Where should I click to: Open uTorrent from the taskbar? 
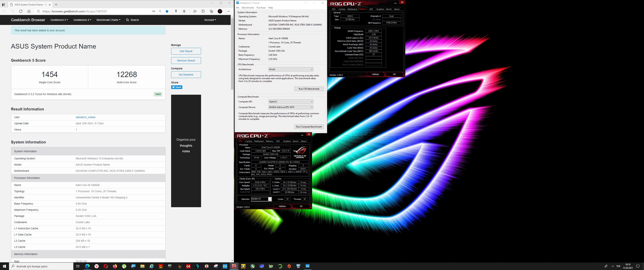pos(124,266)
